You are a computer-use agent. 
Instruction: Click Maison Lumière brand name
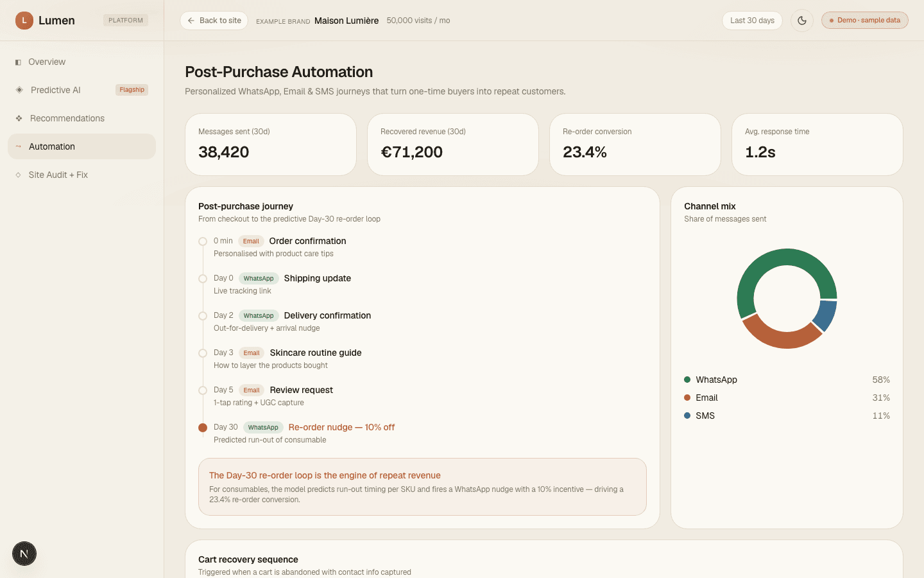point(346,21)
